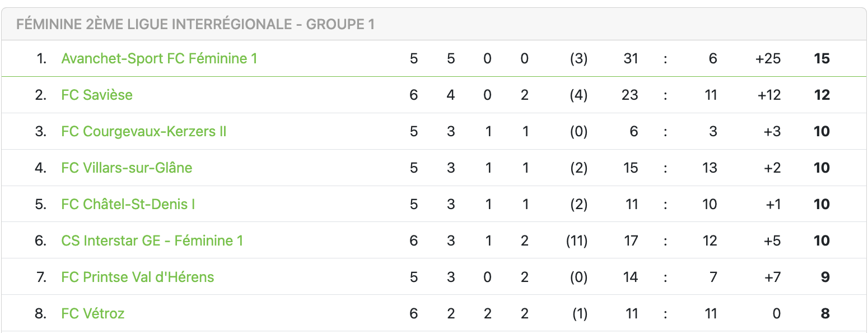Click the +12 goal difference for Savièse
Screen dimensions: 868x333
(769, 95)
